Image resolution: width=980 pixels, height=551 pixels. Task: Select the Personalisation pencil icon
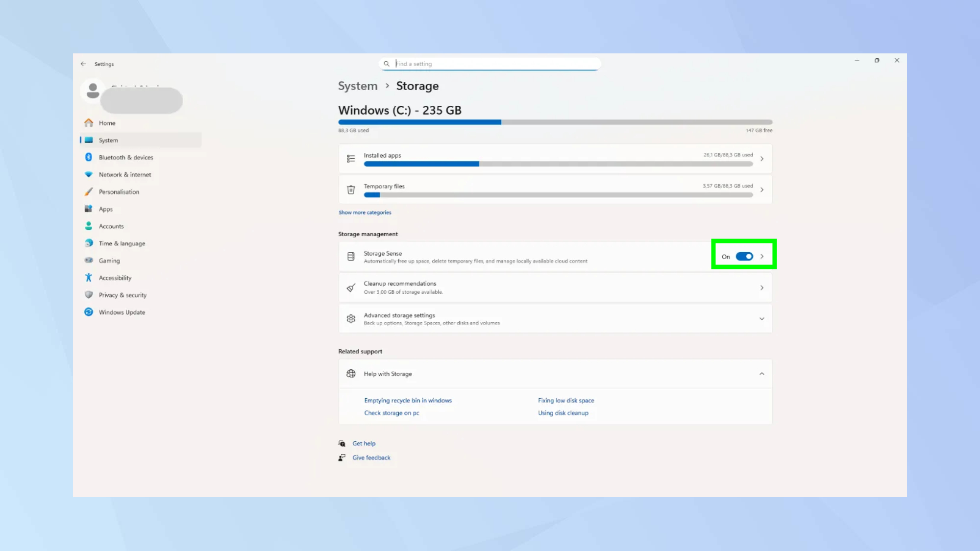[x=89, y=192]
